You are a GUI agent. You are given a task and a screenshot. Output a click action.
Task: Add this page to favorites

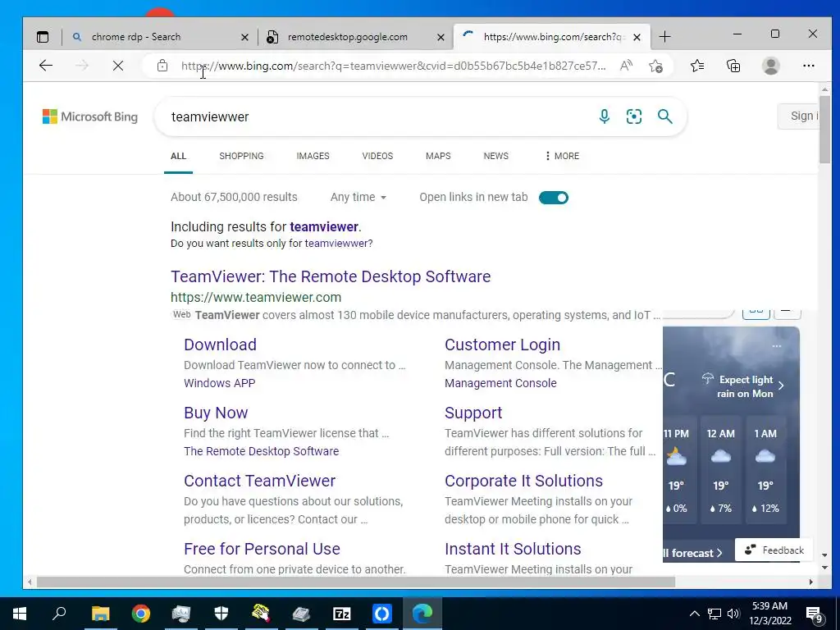(655, 66)
